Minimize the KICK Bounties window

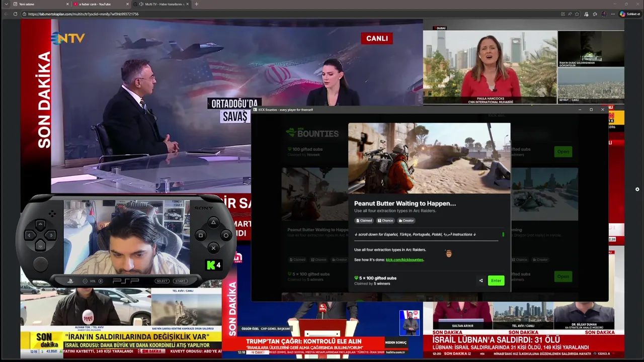[x=580, y=110]
